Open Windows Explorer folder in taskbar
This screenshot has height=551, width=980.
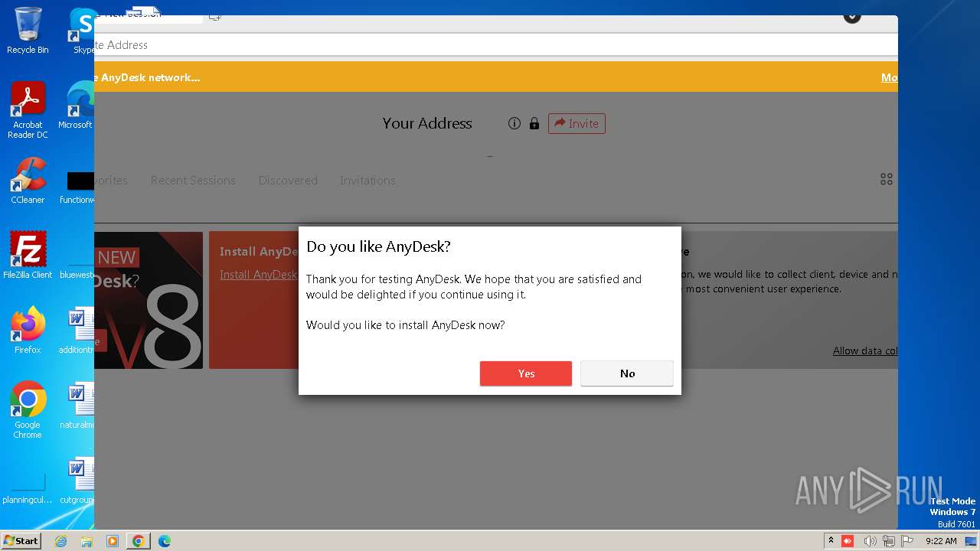coord(87,541)
